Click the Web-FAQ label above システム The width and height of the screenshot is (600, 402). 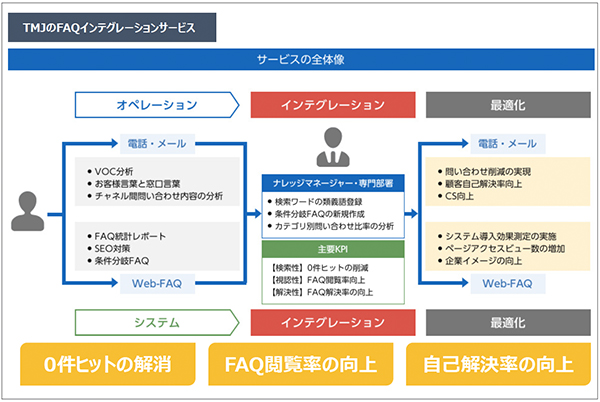pyautogui.click(x=157, y=283)
